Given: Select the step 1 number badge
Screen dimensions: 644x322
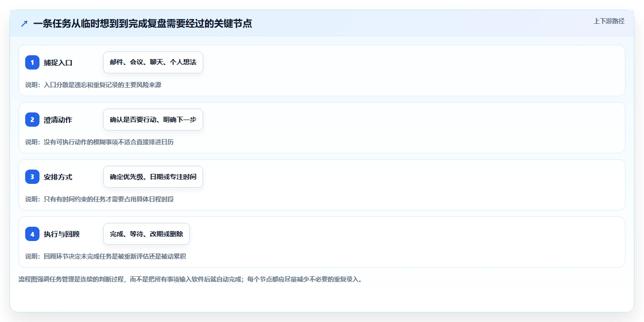Looking at the screenshot, I should 32,62.
